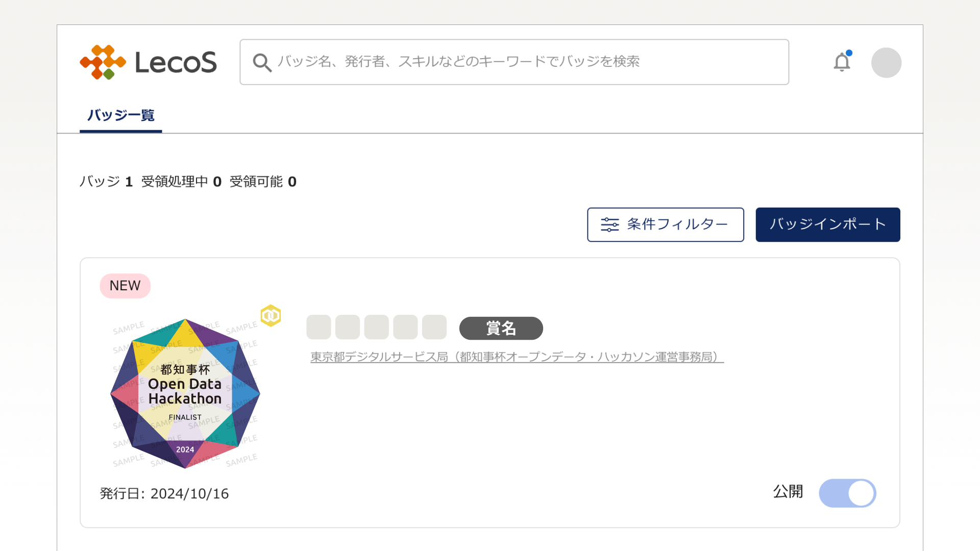Open the notifications bell
The image size is (980, 551).
842,63
